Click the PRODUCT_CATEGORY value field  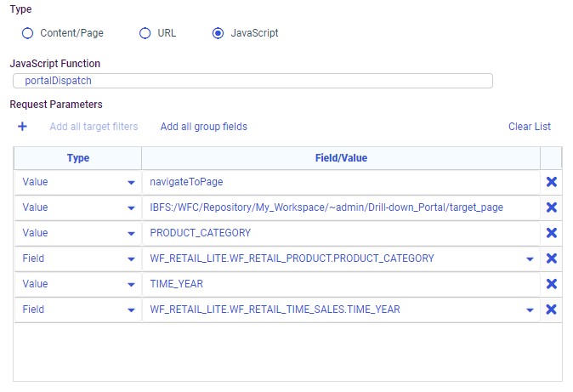point(341,233)
